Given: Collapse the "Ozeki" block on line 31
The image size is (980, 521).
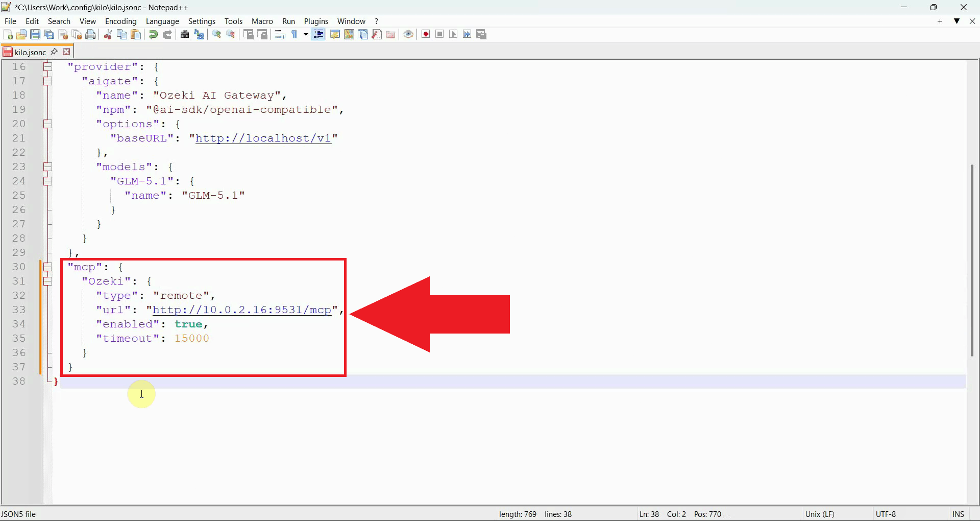Looking at the screenshot, I should [x=47, y=281].
